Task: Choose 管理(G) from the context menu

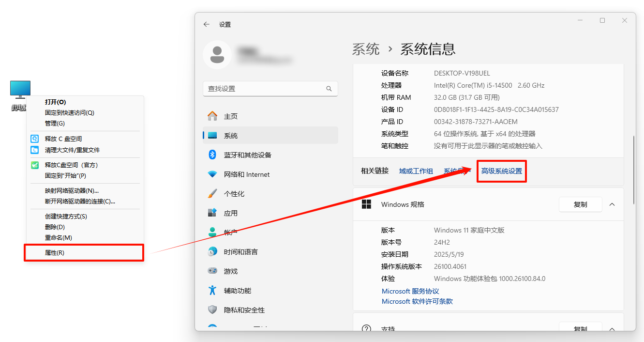Action: tap(55, 123)
